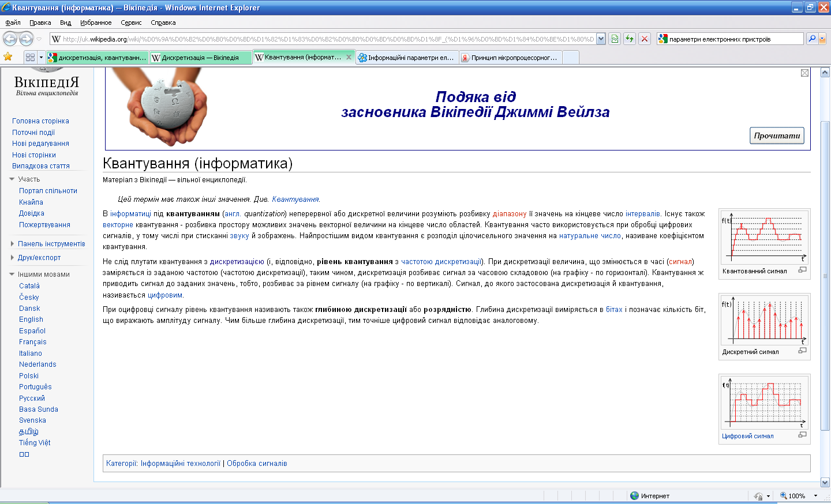Stop loading with the red X icon
831x504 pixels.
click(645, 39)
